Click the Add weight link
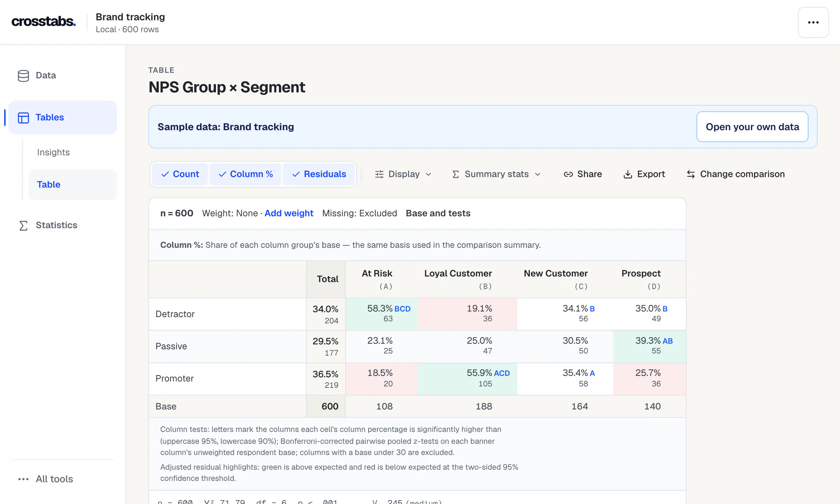840x504 pixels. [289, 213]
